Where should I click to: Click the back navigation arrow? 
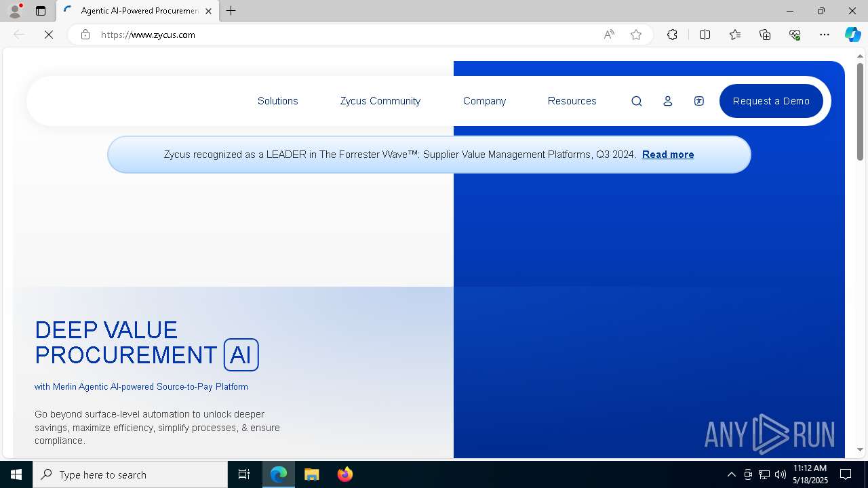click(x=19, y=35)
